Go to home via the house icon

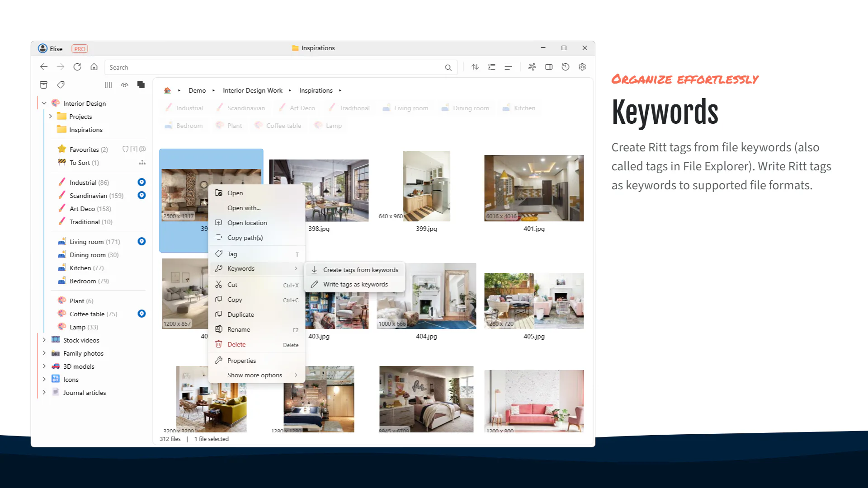[94, 67]
